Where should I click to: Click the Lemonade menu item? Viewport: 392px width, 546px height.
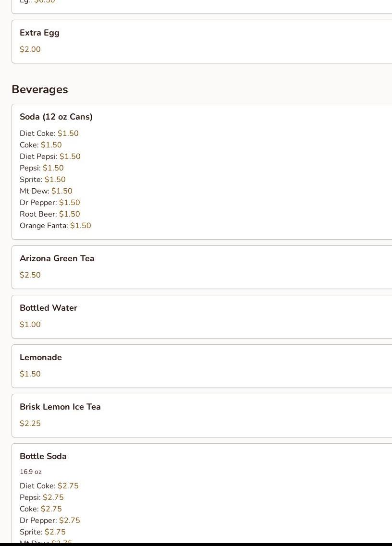pyautogui.click(x=40, y=358)
